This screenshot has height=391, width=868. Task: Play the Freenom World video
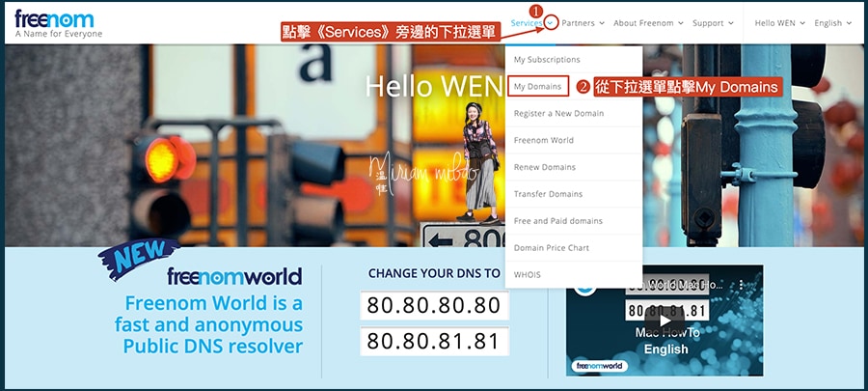pyautogui.click(x=665, y=321)
